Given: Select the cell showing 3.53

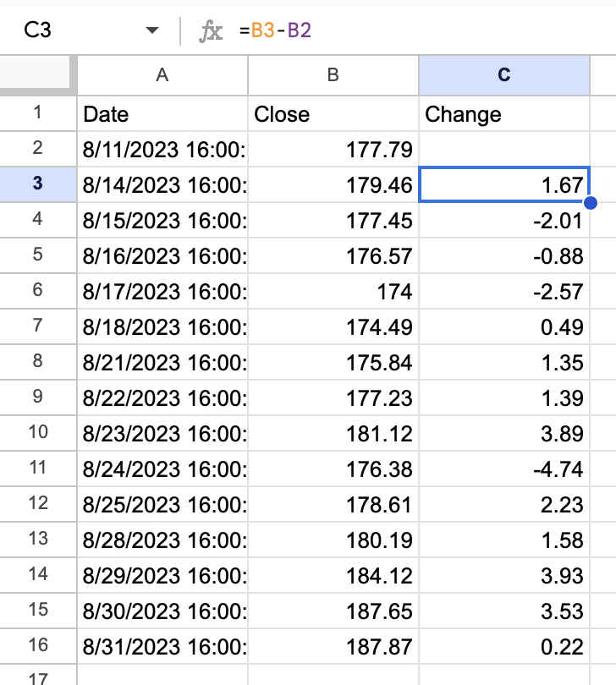Looking at the screenshot, I should [x=504, y=611].
